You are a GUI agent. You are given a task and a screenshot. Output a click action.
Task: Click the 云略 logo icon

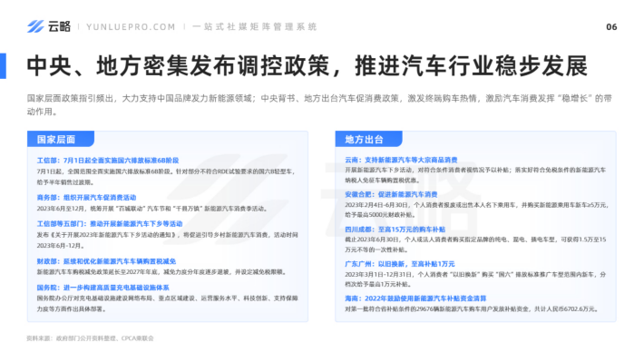[x=35, y=26]
